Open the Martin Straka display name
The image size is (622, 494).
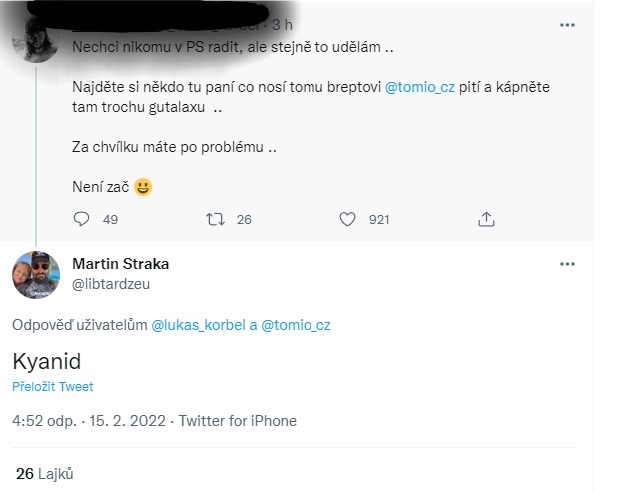[121, 264]
